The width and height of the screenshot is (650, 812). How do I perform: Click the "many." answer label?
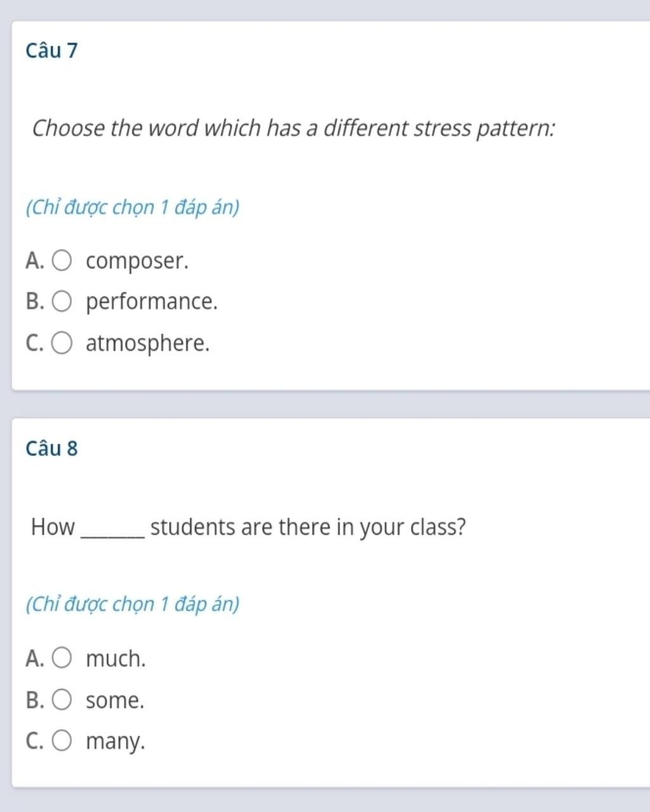[116, 742]
